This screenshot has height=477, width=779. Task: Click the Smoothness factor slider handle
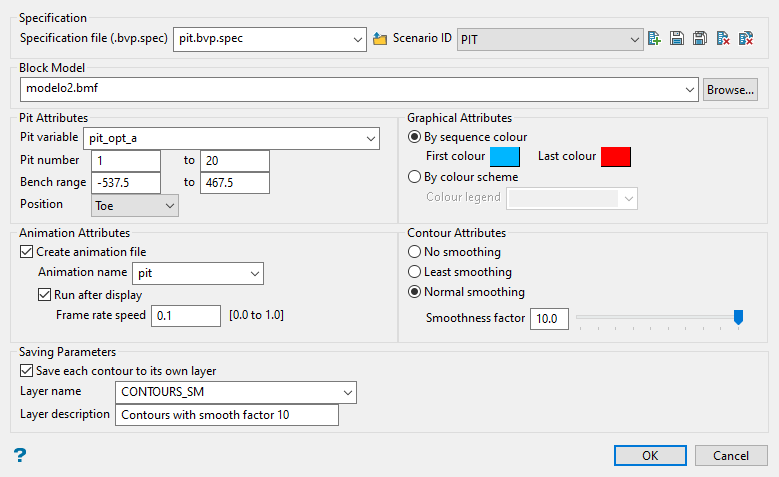coord(739,317)
